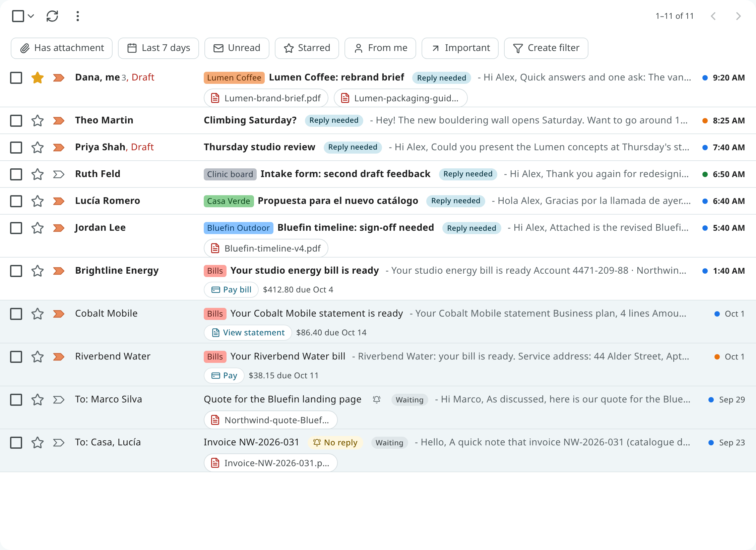Image resolution: width=756 pixels, height=550 pixels.
Task: Toggle importance marker on Marco Silva email
Action: tap(59, 399)
